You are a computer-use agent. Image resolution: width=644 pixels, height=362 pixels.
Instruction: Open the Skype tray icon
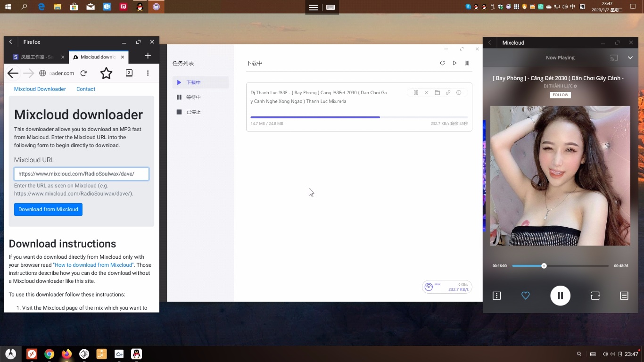point(468,7)
